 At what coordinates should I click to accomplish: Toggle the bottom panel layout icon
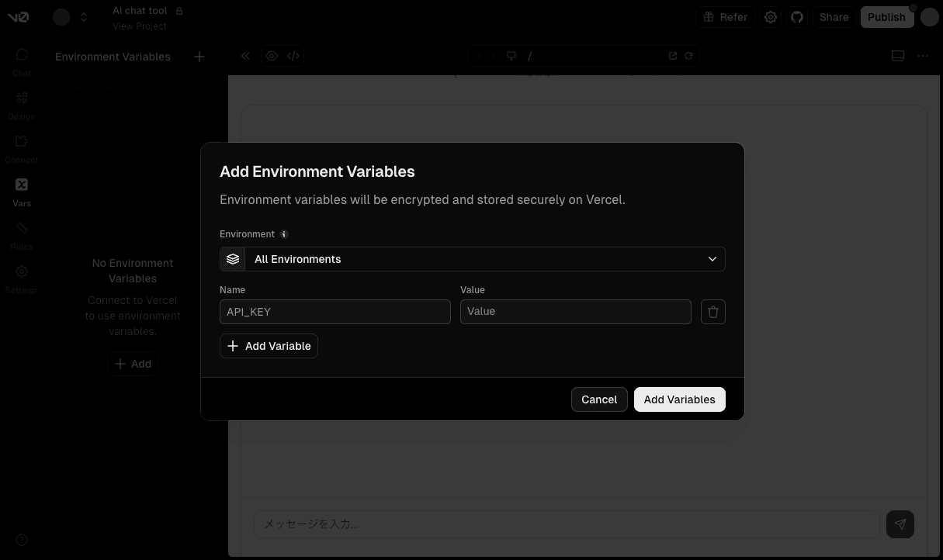click(x=898, y=56)
